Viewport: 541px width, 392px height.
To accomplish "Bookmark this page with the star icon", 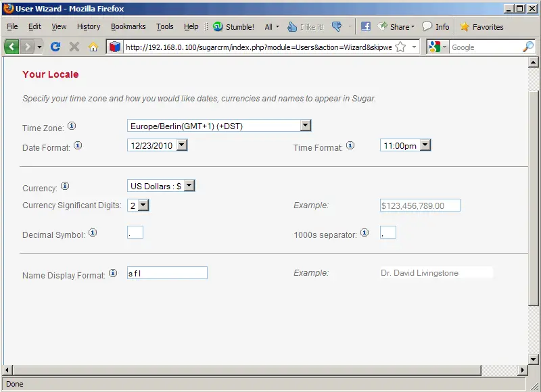I will pyautogui.click(x=400, y=47).
